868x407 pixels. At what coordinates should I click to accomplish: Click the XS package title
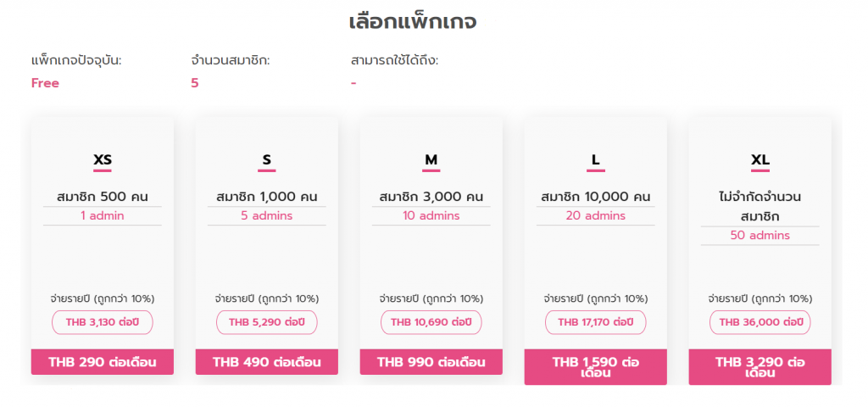point(103,160)
